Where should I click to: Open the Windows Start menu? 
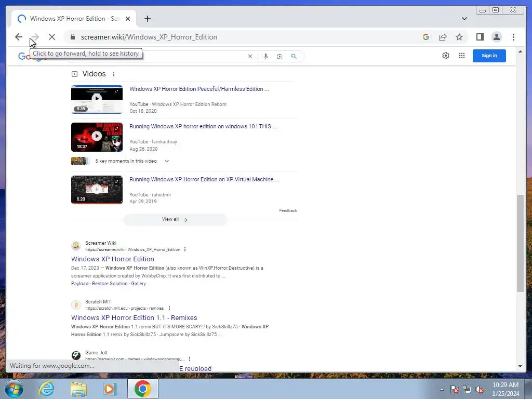pos(14,389)
